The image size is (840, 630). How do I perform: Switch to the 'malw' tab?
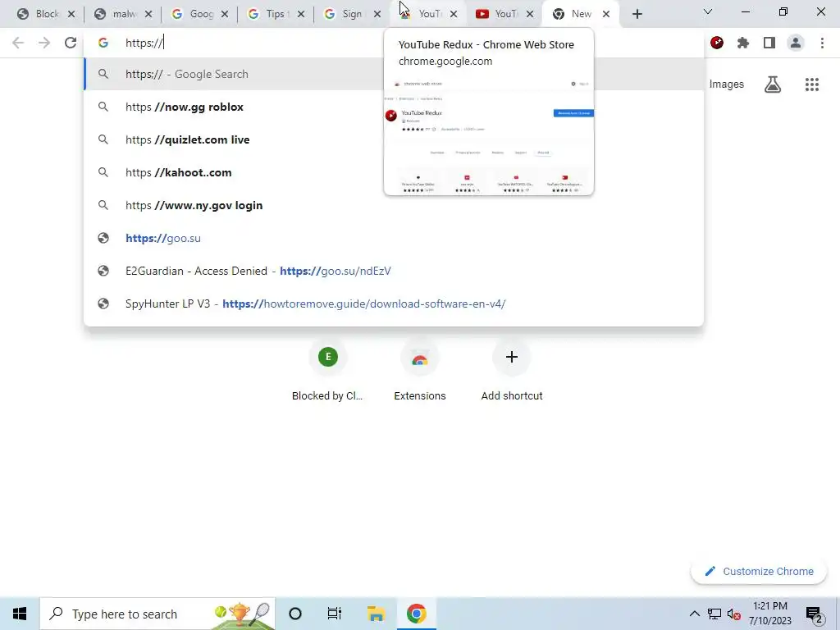point(118,14)
